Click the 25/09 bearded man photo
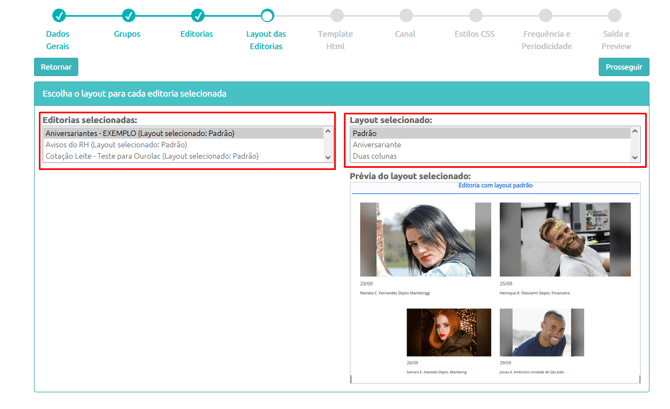The image size is (670, 409). click(565, 239)
